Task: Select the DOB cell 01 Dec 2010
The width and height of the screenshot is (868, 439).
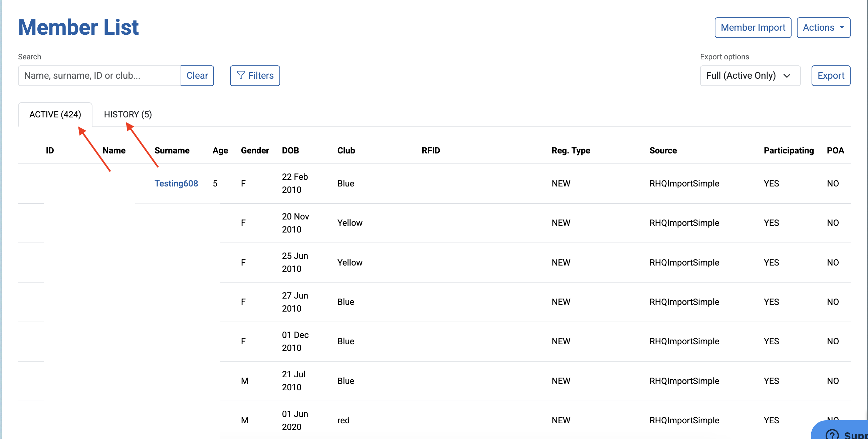Action: (x=295, y=341)
